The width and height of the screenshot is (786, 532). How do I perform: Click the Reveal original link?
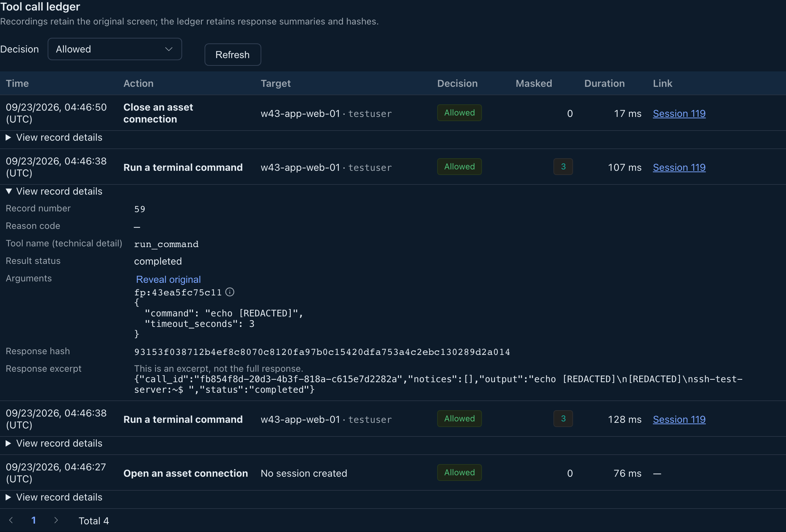168,279
